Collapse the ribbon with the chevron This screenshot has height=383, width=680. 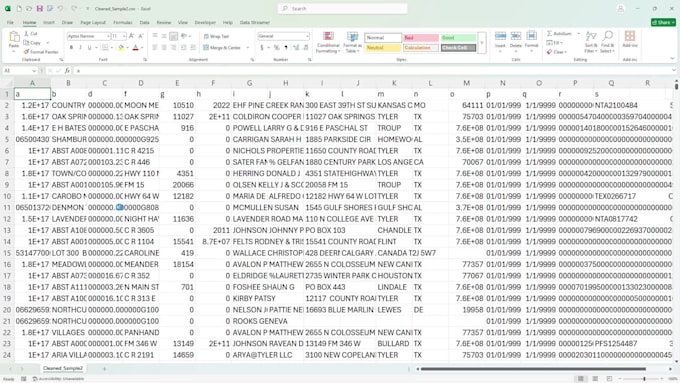[672, 59]
